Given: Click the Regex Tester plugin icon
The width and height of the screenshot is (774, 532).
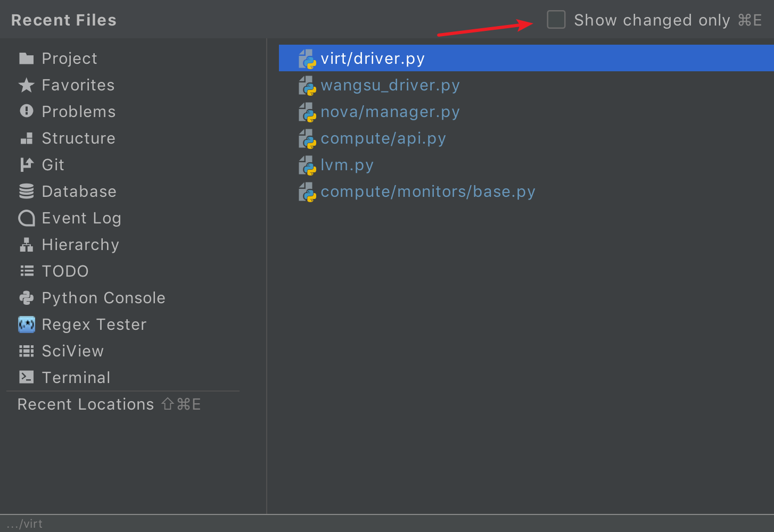Looking at the screenshot, I should [26, 325].
